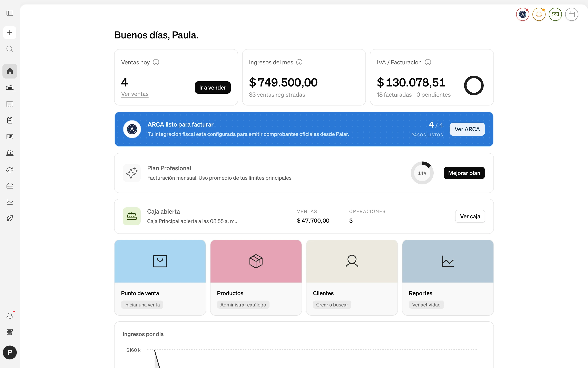588x368 pixels.
Task: Select the Home icon in sidebar
Action: tap(10, 71)
